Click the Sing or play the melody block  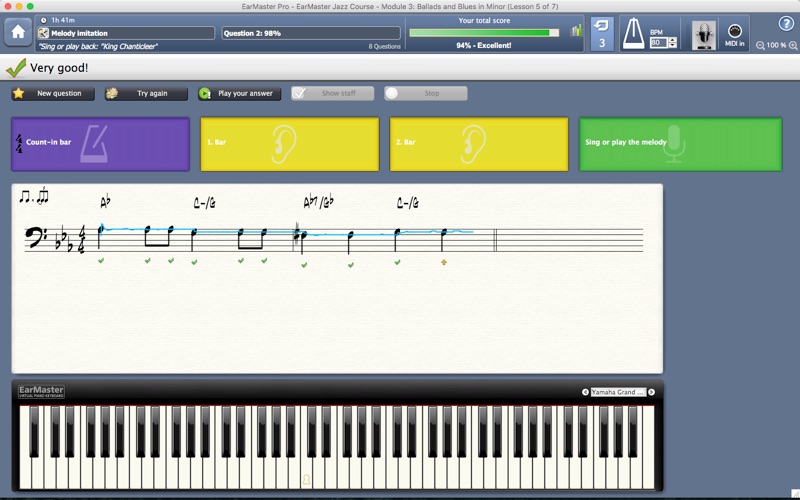[x=681, y=144]
